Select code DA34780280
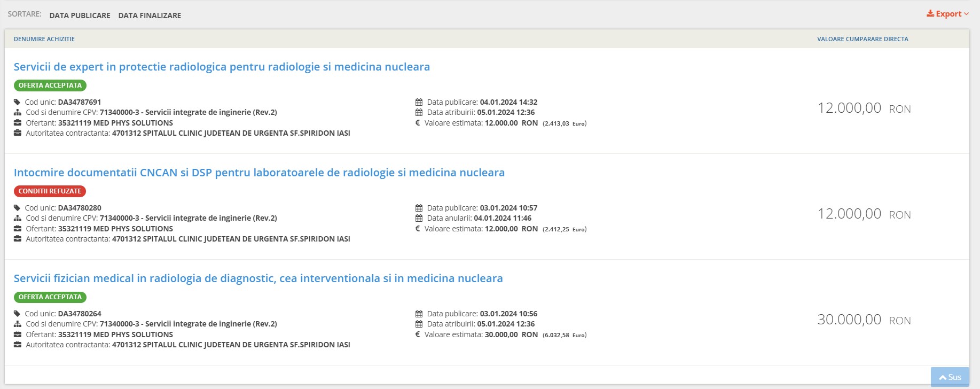980x389 pixels. coord(80,208)
